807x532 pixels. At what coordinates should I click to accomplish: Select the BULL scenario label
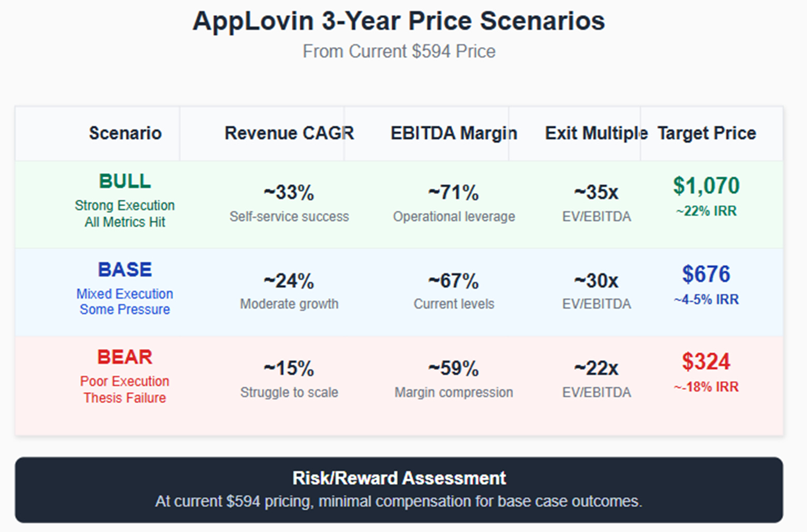click(x=125, y=181)
